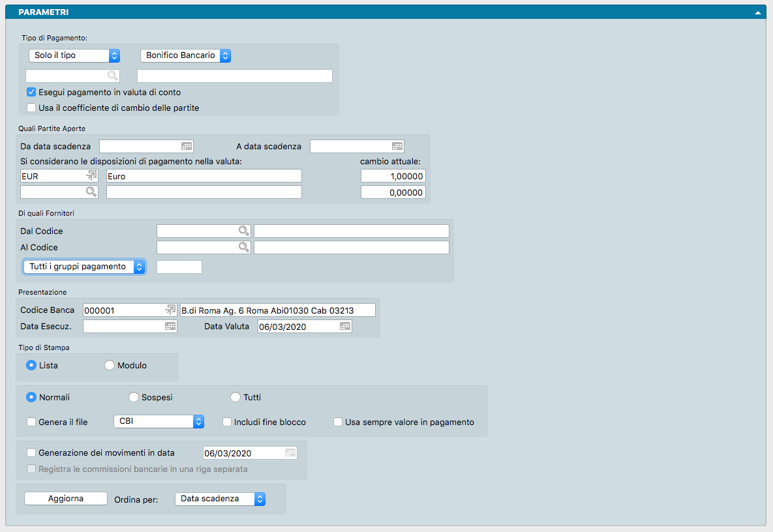The image size is (773, 532).
Task: Click the lookup arrow icon beside EUR currency
Action: [91, 176]
